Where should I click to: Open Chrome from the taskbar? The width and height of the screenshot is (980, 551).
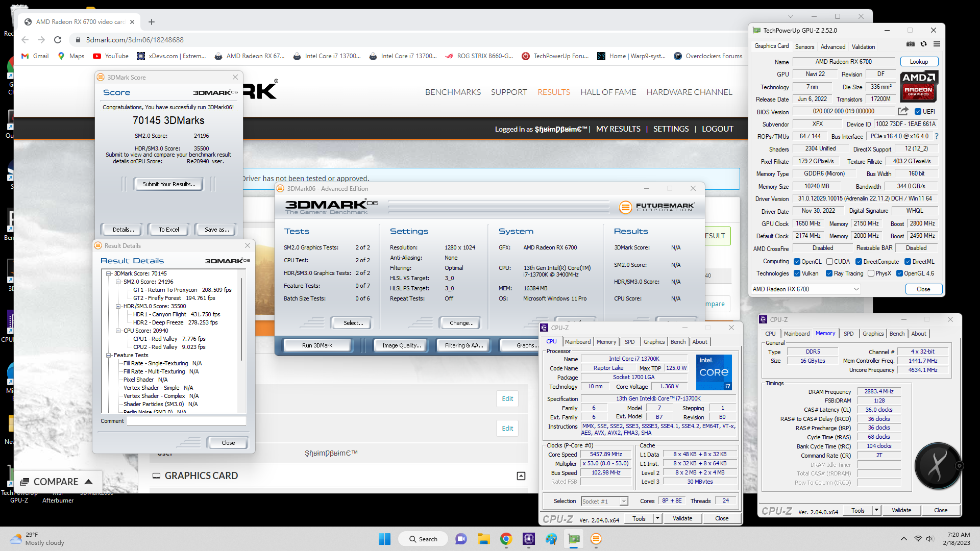pyautogui.click(x=506, y=539)
